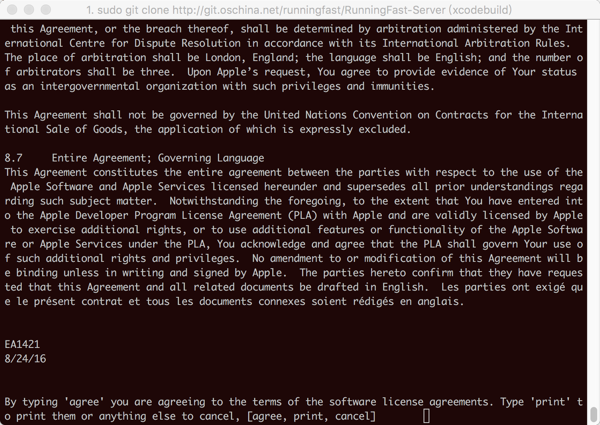Click the quoted word 'print' in the prompt

(550, 402)
